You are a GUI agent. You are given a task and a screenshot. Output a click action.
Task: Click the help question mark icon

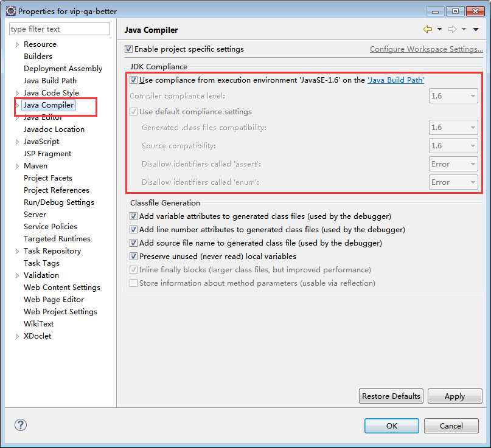coord(21,425)
